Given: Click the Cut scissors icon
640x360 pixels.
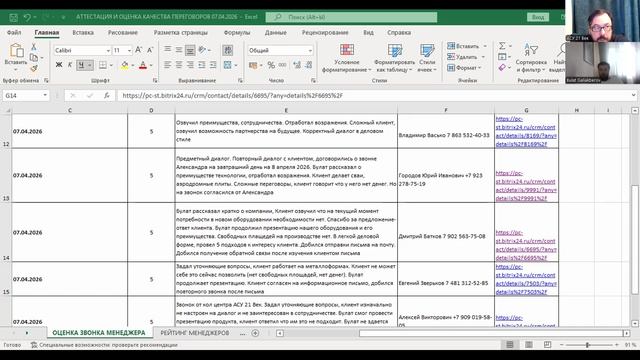Looking at the screenshot, I should point(34,47).
